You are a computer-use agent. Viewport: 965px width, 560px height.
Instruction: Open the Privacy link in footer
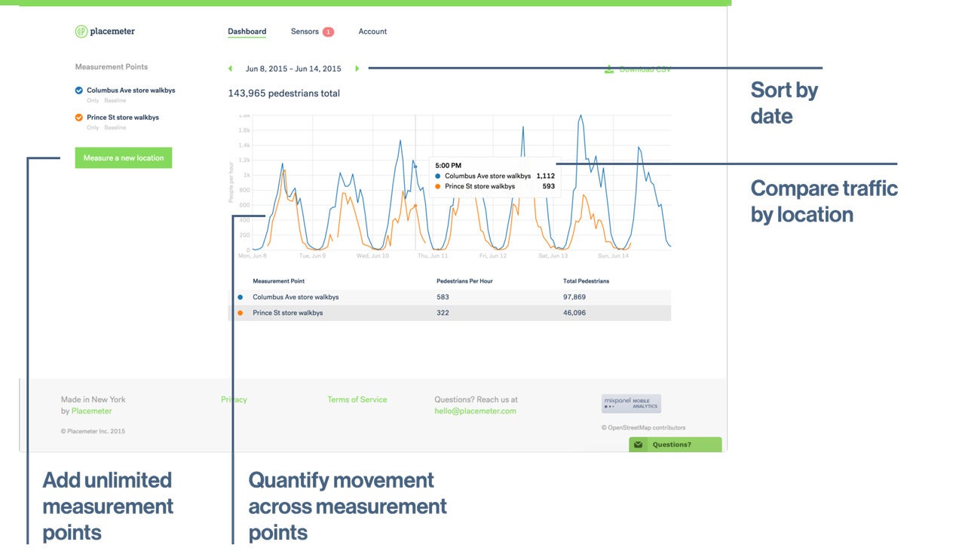pyautogui.click(x=234, y=399)
